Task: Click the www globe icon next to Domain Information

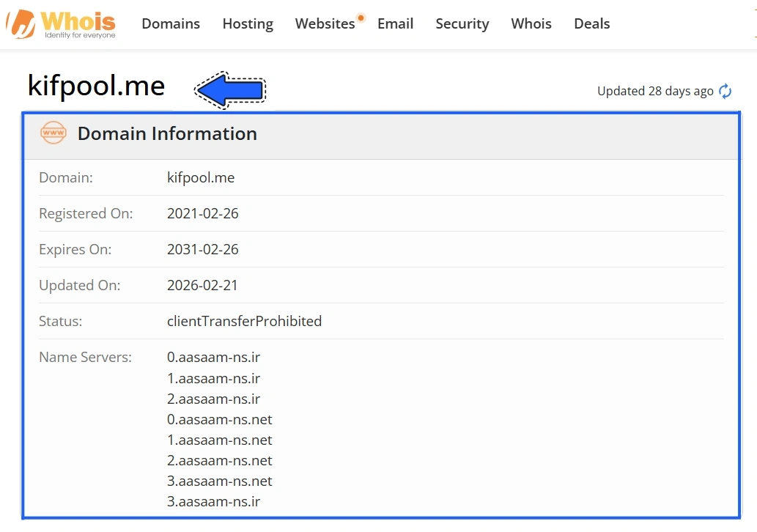Action: click(x=53, y=133)
